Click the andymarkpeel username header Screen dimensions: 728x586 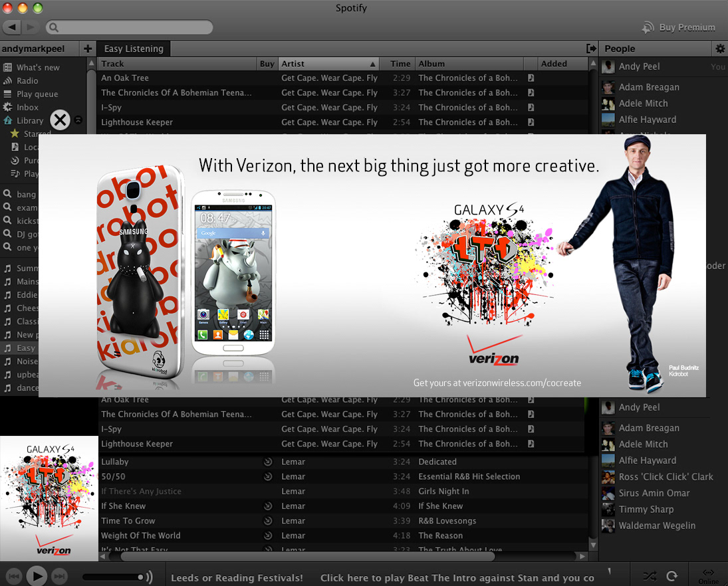[33, 49]
